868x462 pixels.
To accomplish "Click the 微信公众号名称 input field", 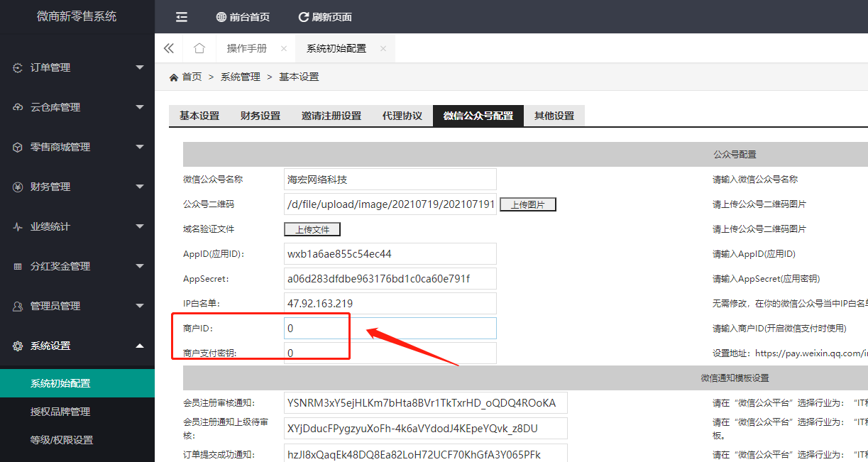I will (390, 180).
